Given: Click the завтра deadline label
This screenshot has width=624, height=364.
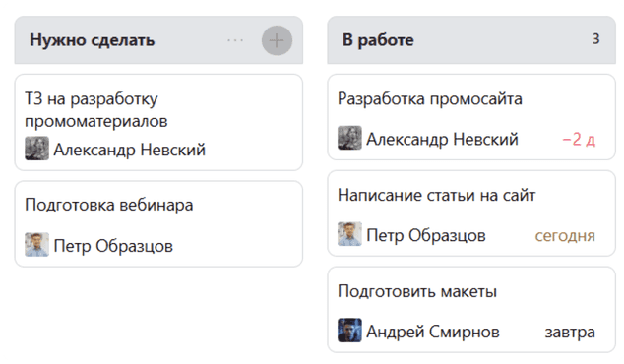Looking at the screenshot, I should click(x=570, y=332).
